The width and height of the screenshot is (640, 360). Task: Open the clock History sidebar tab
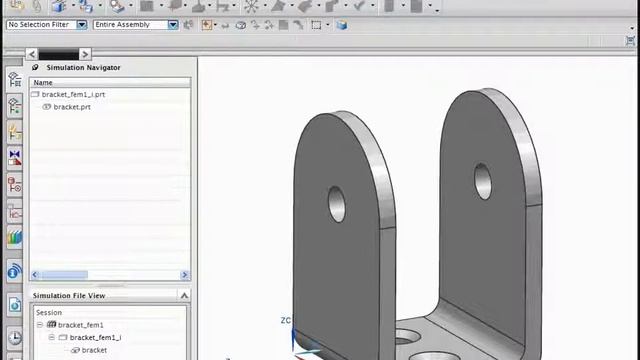[x=15, y=338]
